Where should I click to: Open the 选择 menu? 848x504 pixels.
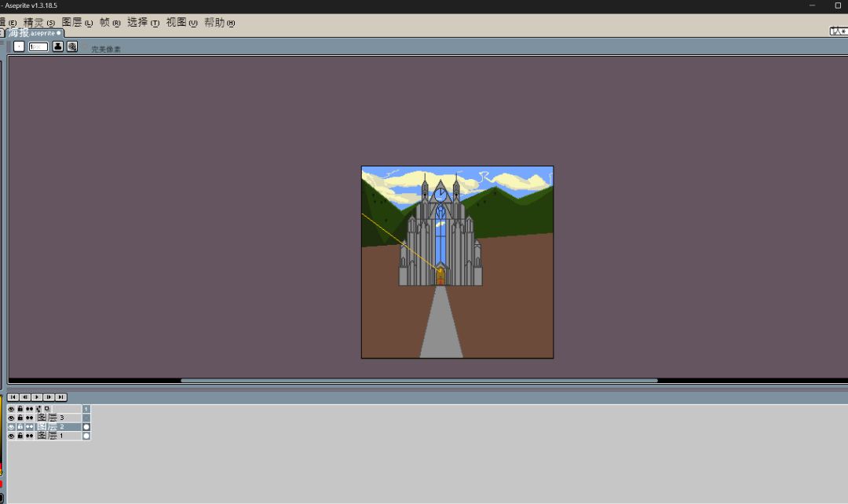coord(144,23)
